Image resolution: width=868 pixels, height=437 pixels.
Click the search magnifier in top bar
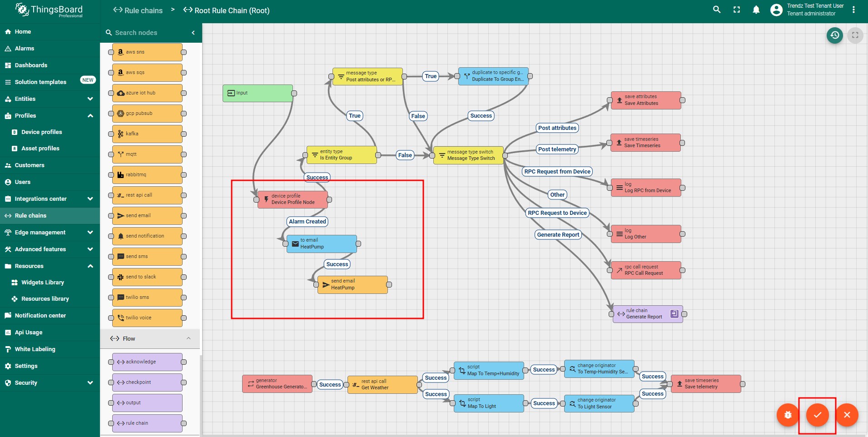pos(717,10)
